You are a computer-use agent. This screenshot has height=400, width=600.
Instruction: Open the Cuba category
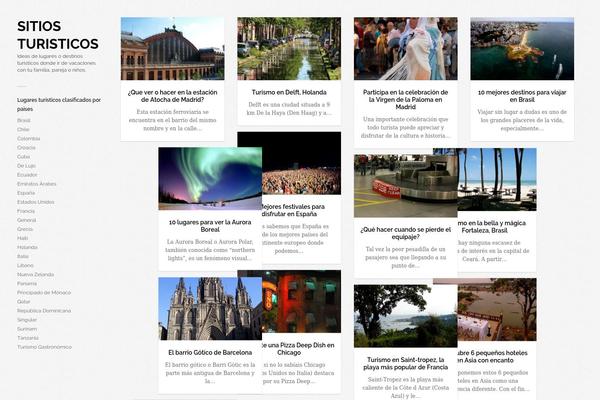coord(23,157)
